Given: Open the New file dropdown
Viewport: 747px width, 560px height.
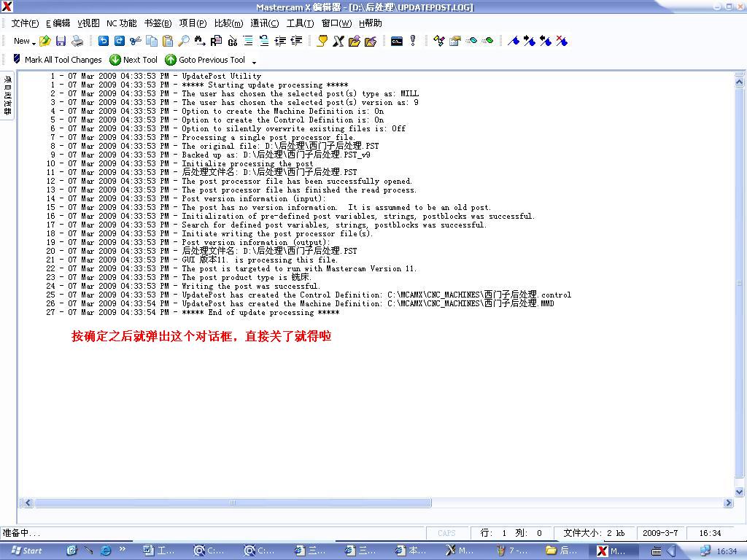Looking at the screenshot, I should tap(24, 42).
